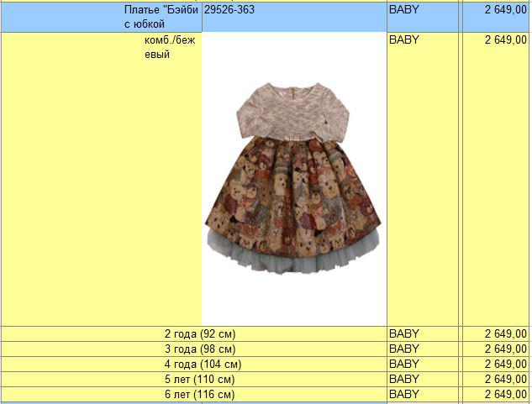
Task: Select the size row 6 лет (116 см)
Action: (x=200, y=394)
